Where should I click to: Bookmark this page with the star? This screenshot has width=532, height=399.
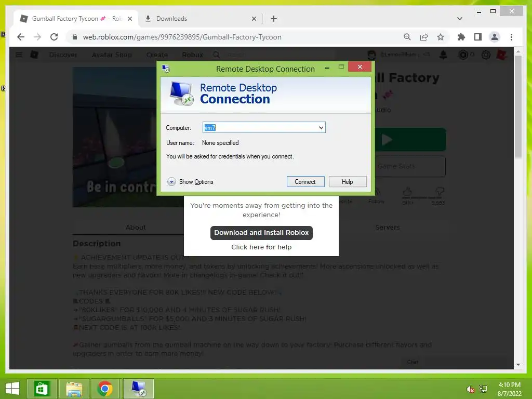click(441, 37)
